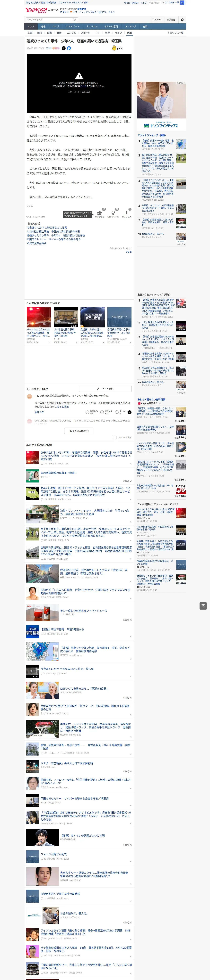The width and height of the screenshot is (210, 980).
Task: Click the Tele-Tama mascot logo
Action: pos(117,48)
